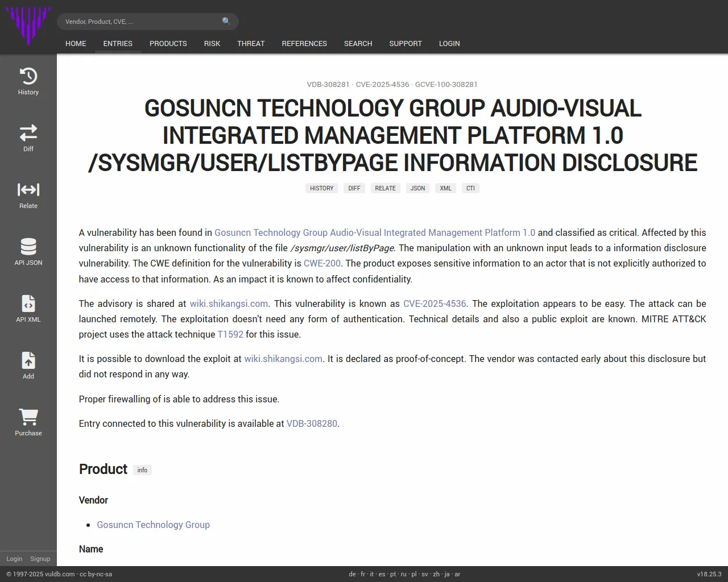Click the RELATE tag button under title
Image resolution: width=728 pixels, height=582 pixels.
(385, 188)
